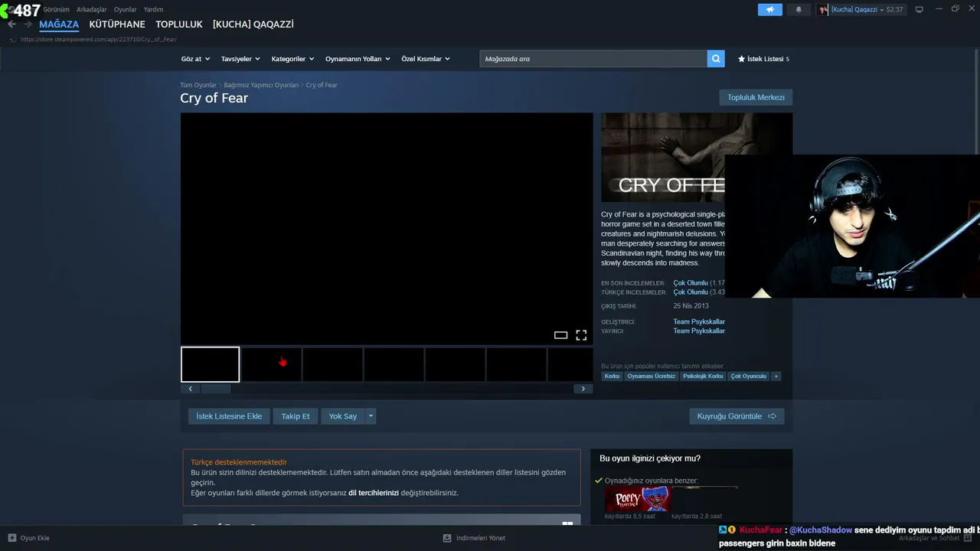Select the second media thumbnail
Viewport: 980px width, 551px height.
[271, 364]
